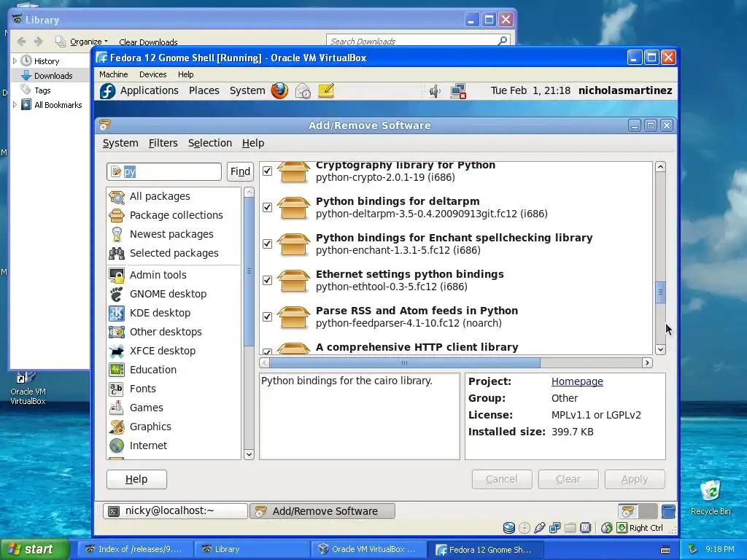
Task: Open the Firefox launcher in the GNOME panel
Action: click(279, 90)
